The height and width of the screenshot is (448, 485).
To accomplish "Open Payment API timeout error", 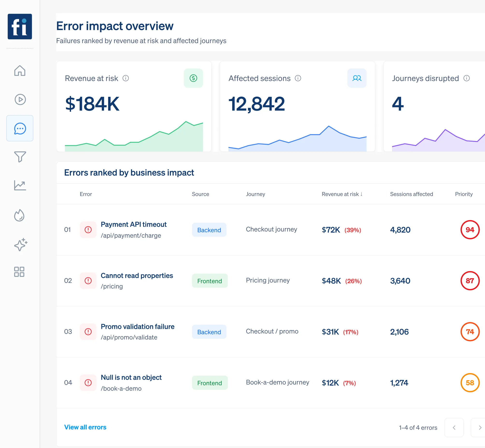I will 134,224.
